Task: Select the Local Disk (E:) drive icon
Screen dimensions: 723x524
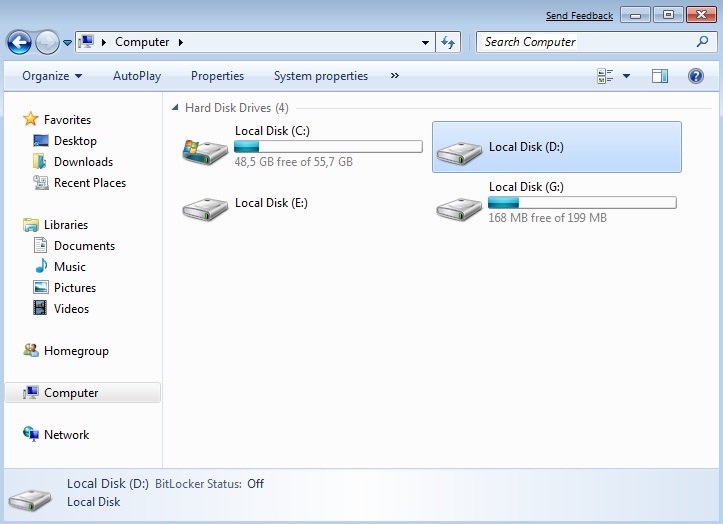Action: click(x=205, y=209)
